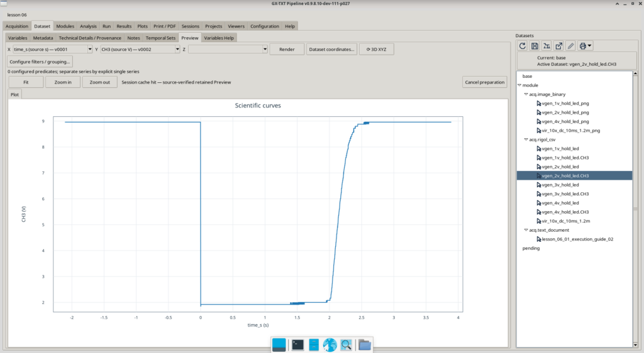Select the lesson_06_01_execution_guide_02 document
The height and width of the screenshot is (353, 644).
click(577, 239)
